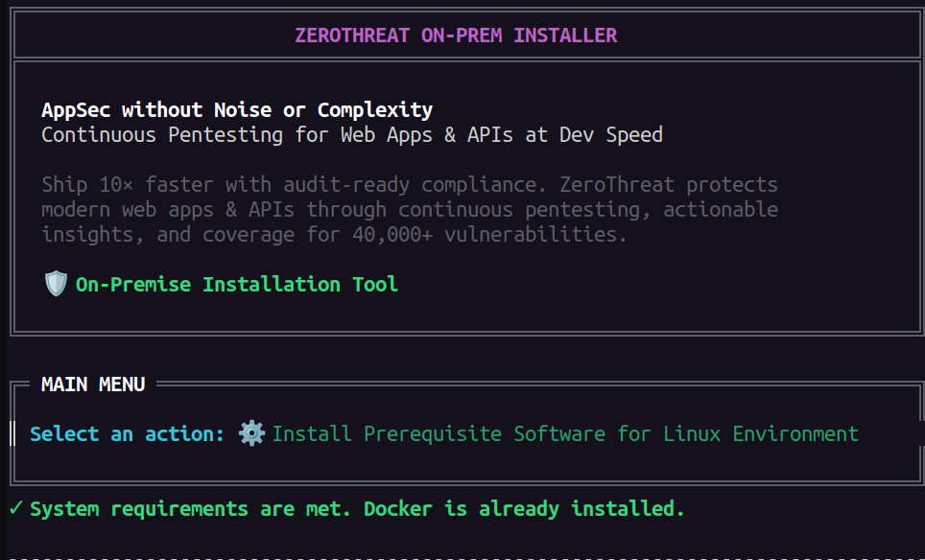Click the 'Ship 10× faster with audit-ready' line

click(x=410, y=184)
